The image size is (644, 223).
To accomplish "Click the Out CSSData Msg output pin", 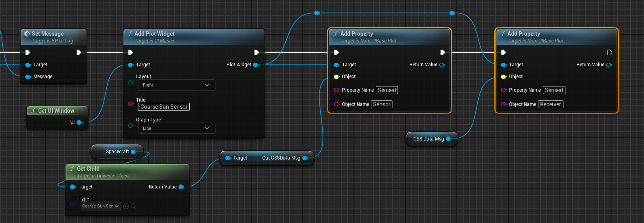I will click(x=305, y=158).
